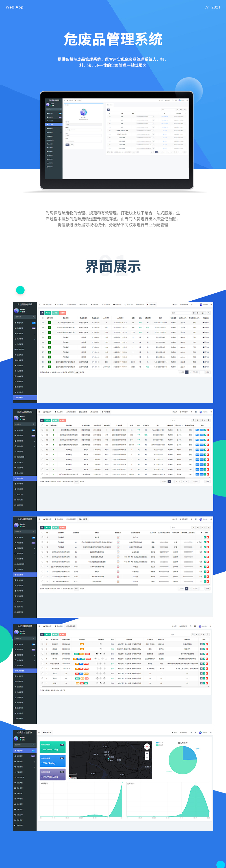Open the page-size dropdown on the 超期预警 page
226x868 pixels.
pyautogui.click(x=77, y=372)
